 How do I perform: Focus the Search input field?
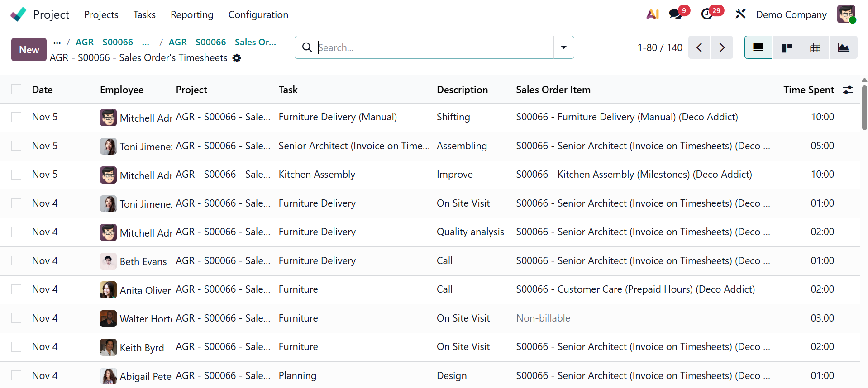tap(434, 47)
